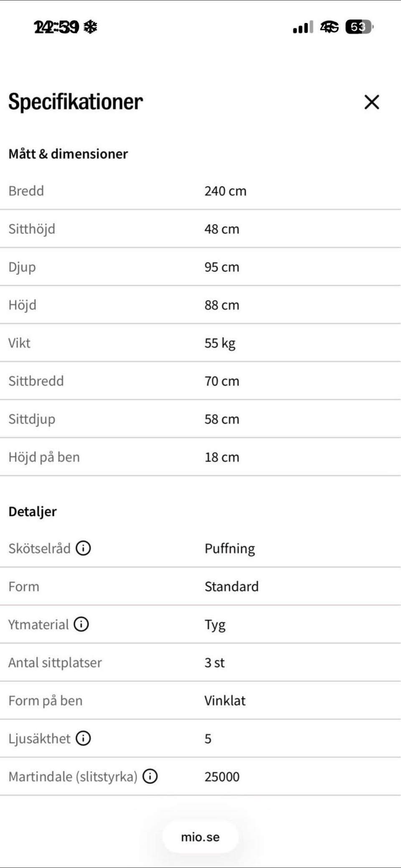401x868 pixels.
Task: Tap the Mått & dimensioner heading
Action: point(68,154)
